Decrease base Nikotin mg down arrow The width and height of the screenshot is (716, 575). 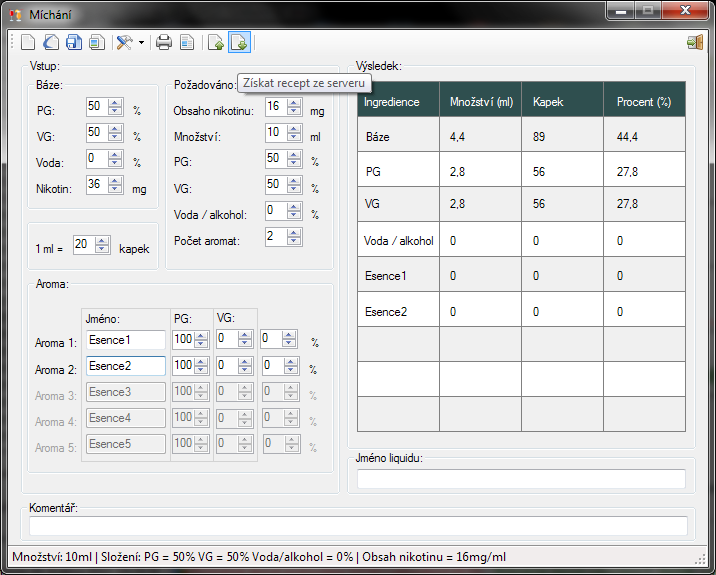click(x=116, y=189)
